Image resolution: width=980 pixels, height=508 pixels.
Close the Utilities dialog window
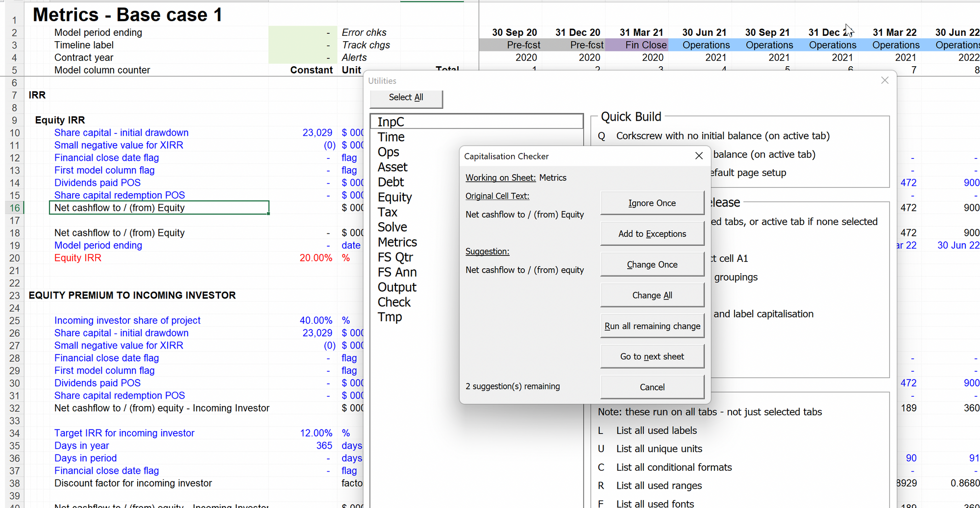click(x=884, y=80)
